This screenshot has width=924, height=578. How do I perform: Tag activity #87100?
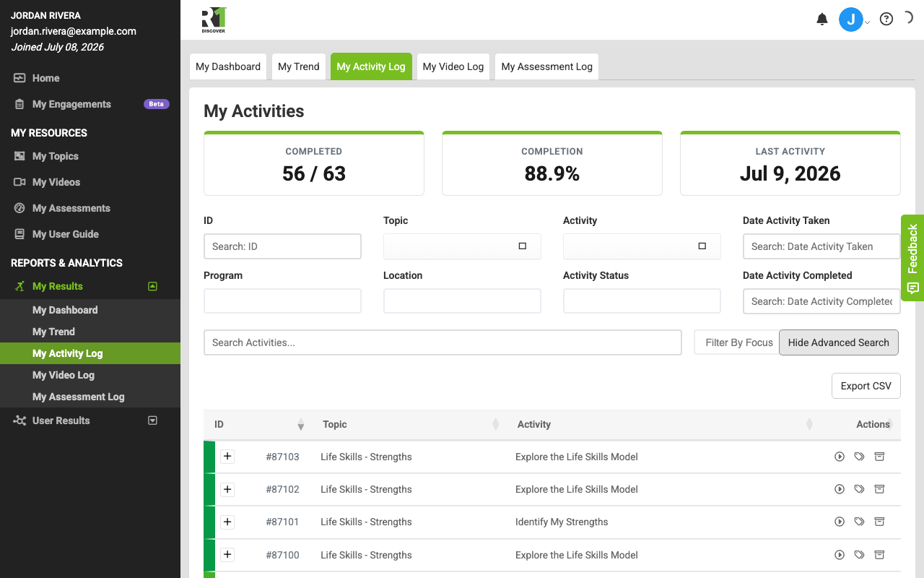click(x=859, y=555)
